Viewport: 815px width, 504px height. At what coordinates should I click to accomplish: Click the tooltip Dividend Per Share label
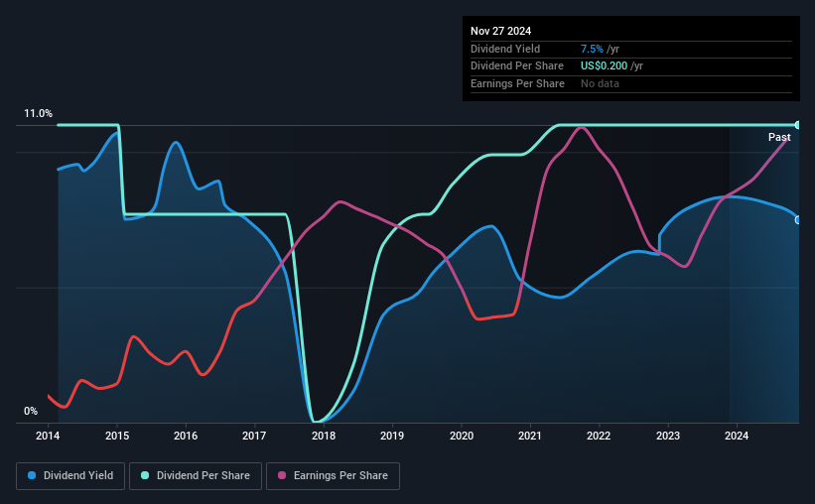point(516,66)
